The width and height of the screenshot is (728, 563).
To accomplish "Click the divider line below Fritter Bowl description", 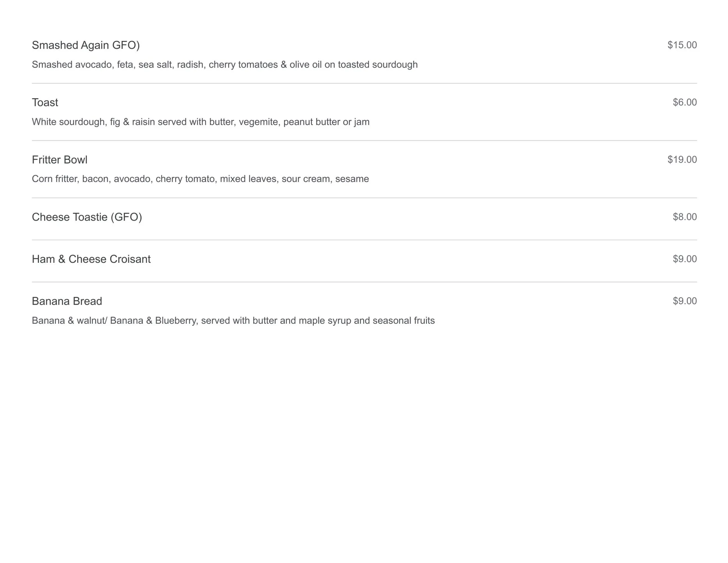I will click(x=364, y=198).
